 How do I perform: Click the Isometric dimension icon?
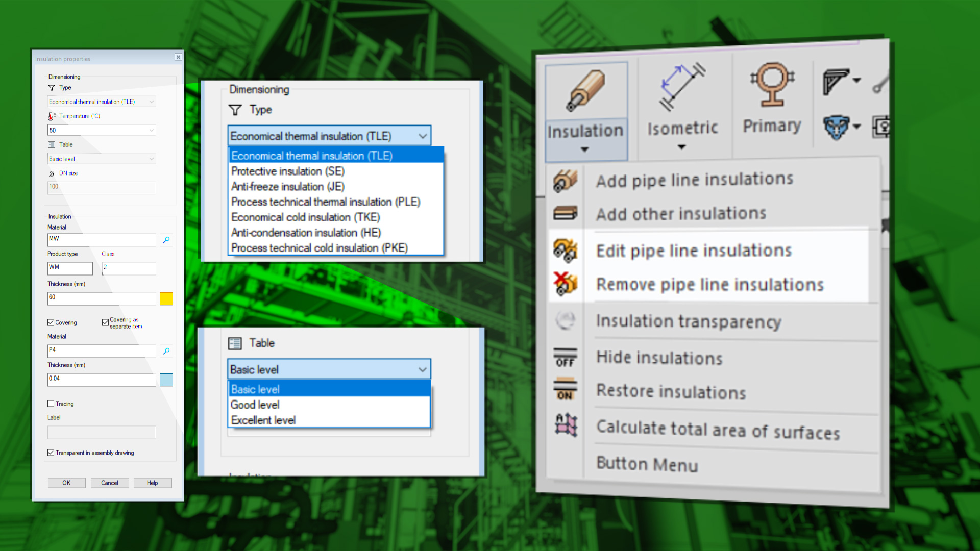point(682,87)
